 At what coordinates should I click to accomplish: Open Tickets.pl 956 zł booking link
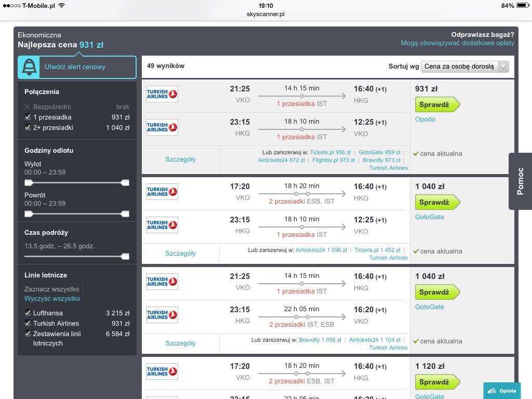pos(330,152)
